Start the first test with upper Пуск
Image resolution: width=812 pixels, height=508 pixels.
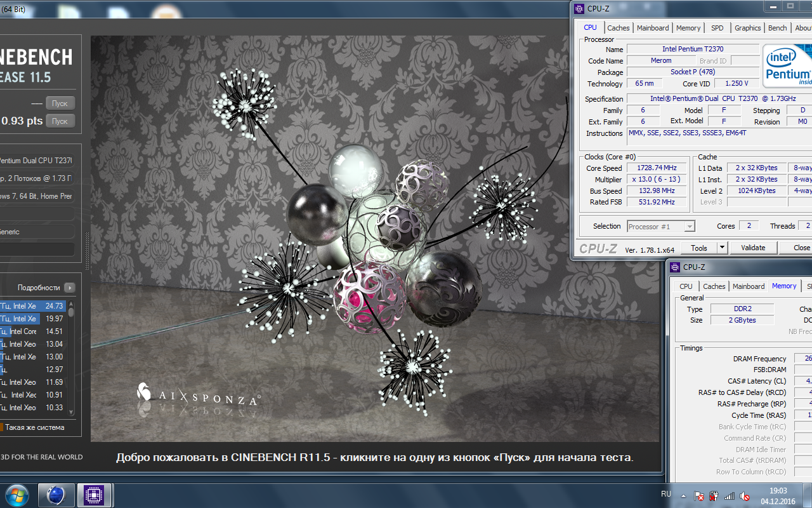60,103
